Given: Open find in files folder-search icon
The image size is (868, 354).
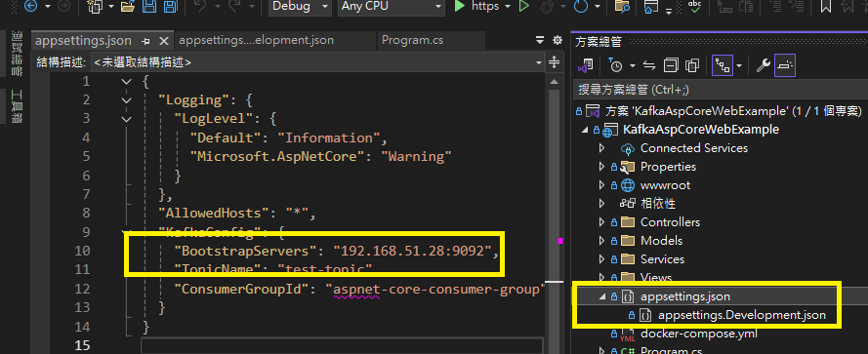Looking at the screenshot, I should [x=622, y=7].
